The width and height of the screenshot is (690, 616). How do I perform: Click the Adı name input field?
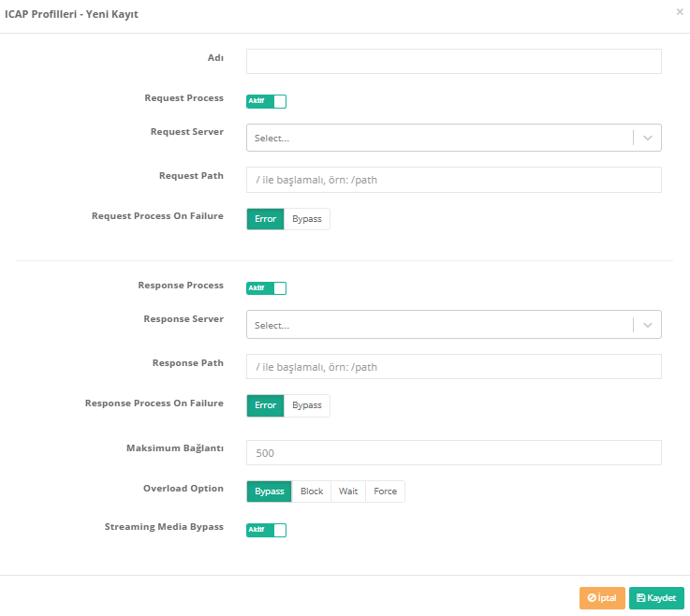(x=453, y=62)
